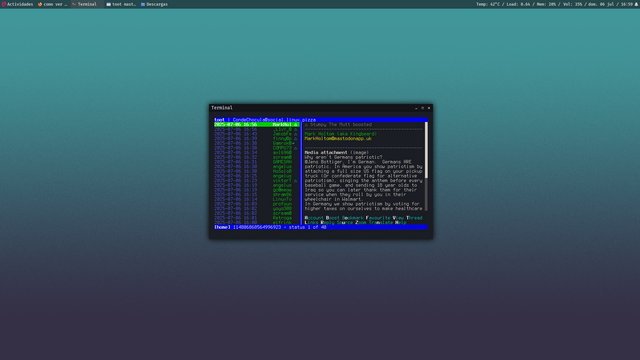Click the boost icon beside the viktorT row
The width and height of the screenshot is (640, 360).
click(296, 180)
